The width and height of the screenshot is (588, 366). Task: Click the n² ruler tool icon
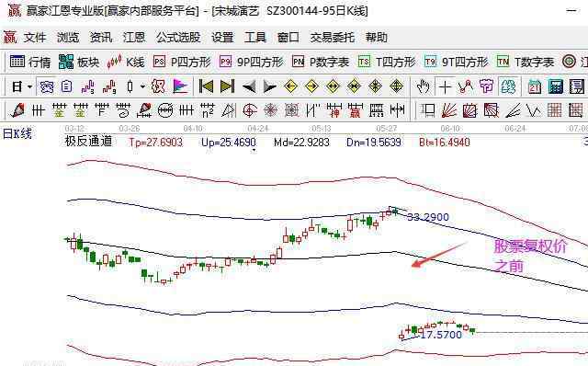[208, 110]
